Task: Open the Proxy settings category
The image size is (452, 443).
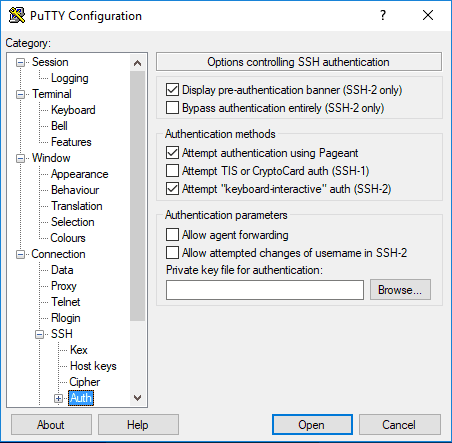Action: [64, 286]
